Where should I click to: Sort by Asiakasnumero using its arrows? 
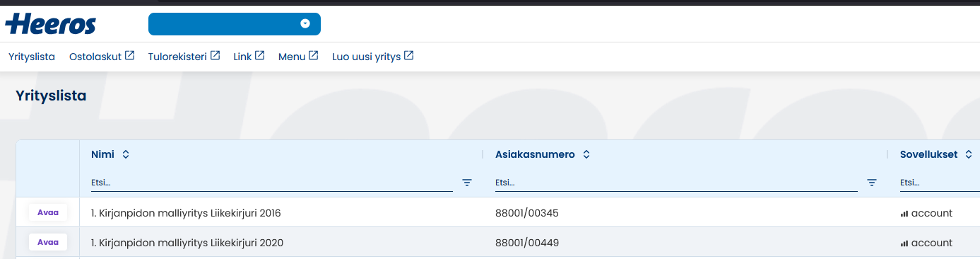(586, 154)
